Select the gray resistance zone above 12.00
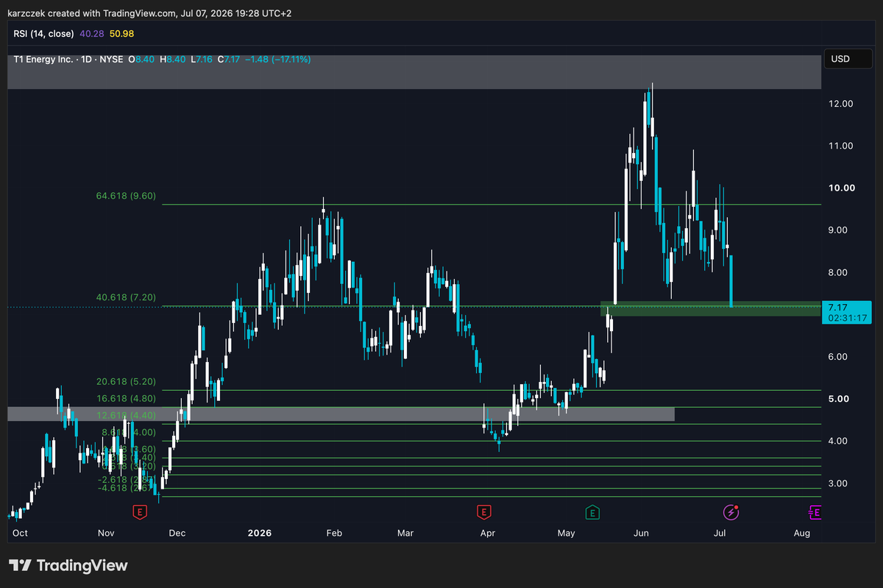 (414, 72)
